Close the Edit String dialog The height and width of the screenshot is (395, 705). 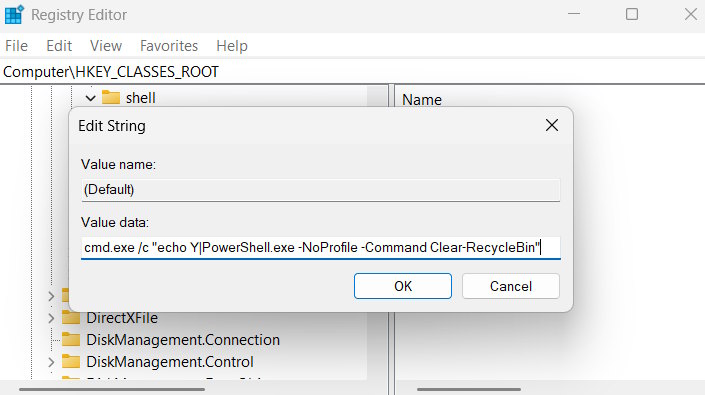(552, 125)
